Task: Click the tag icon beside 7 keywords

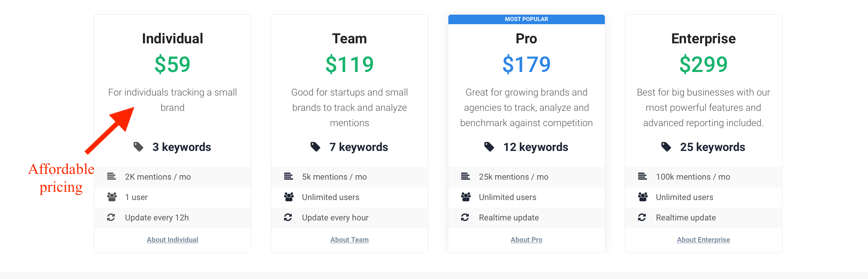Action: pyautogui.click(x=315, y=147)
